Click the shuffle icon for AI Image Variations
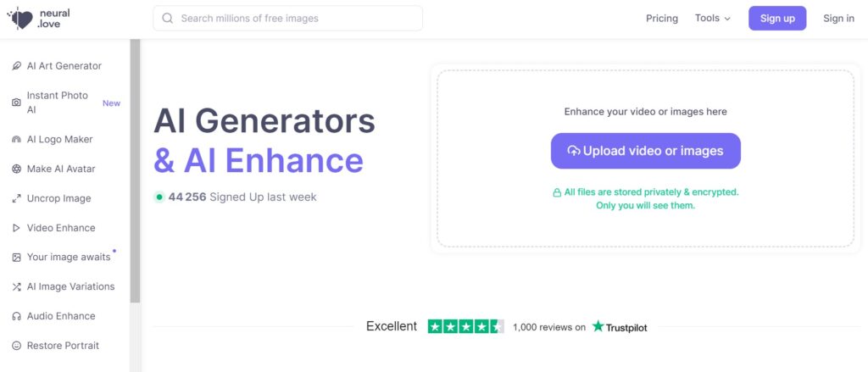Image resolution: width=868 pixels, height=372 pixels. [17, 286]
